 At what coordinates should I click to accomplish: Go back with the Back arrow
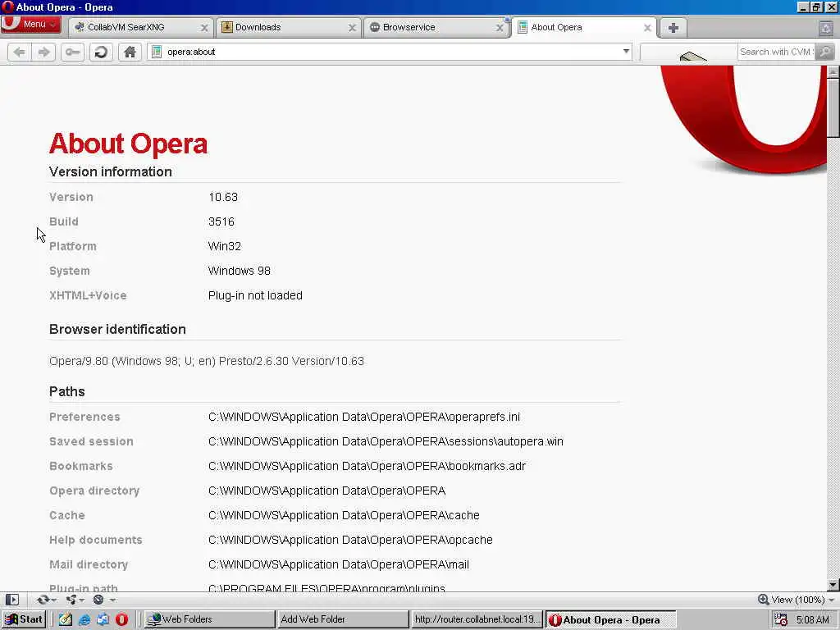click(20, 52)
